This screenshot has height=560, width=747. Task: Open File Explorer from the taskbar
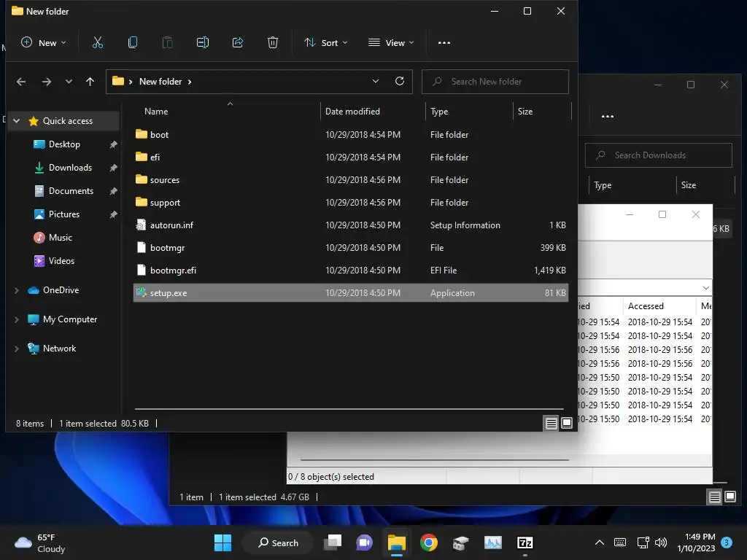(396, 542)
